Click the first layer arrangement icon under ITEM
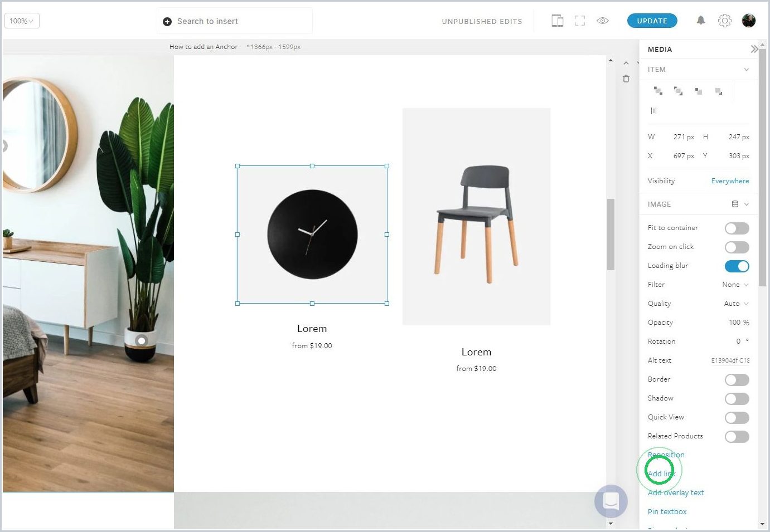The image size is (770, 532). point(658,91)
